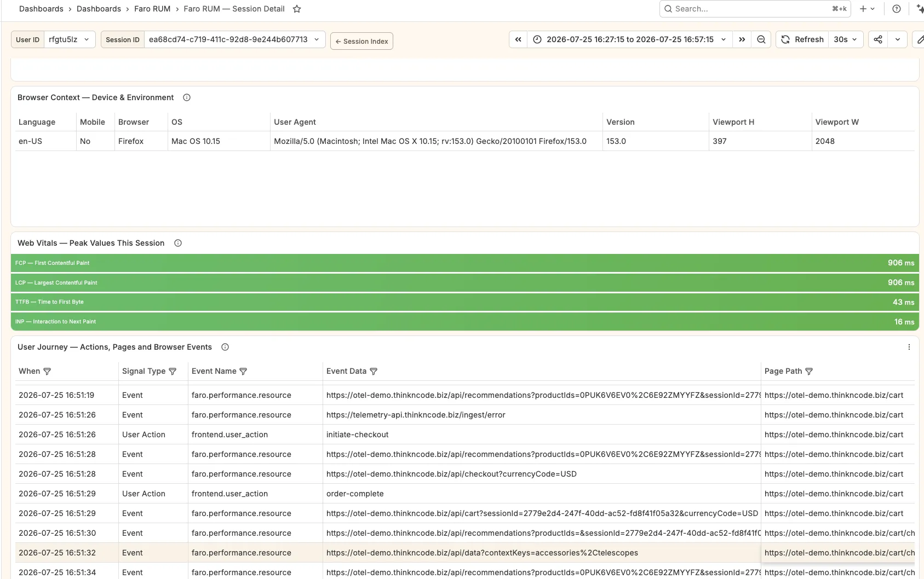Open the 30s refresh interval dropdown
The width and height of the screenshot is (924, 579).
coord(846,39)
